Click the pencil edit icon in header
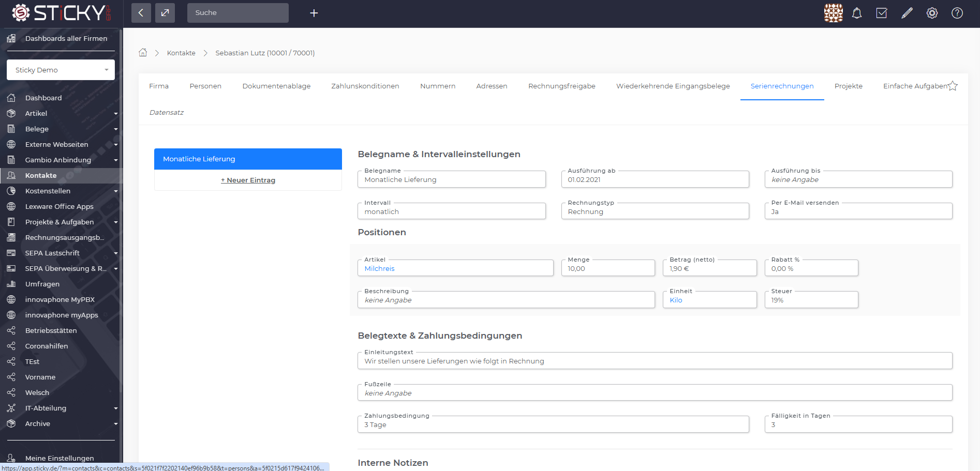The width and height of the screenshot is (980, 471). pyautogui.click(x=907, y=13)
